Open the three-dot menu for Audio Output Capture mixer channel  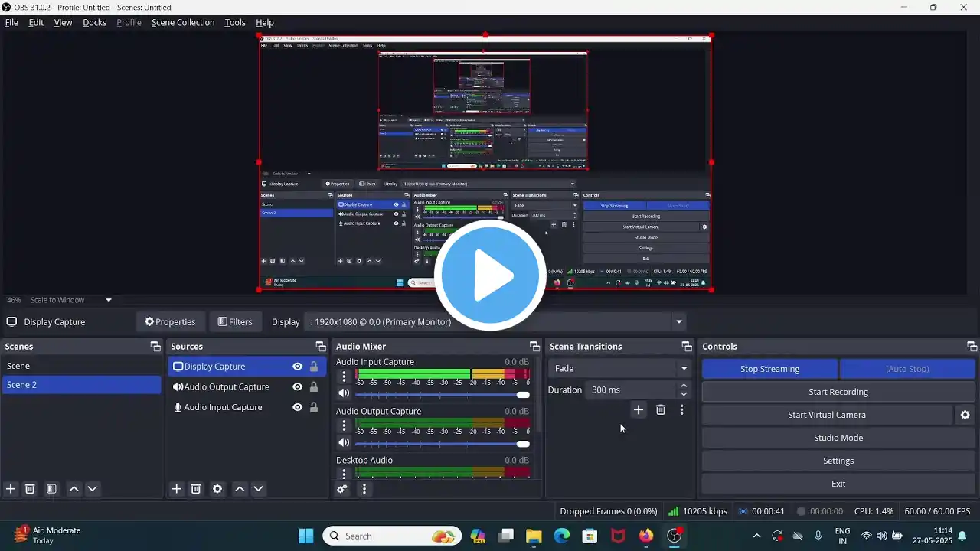[x=344, y=425]
